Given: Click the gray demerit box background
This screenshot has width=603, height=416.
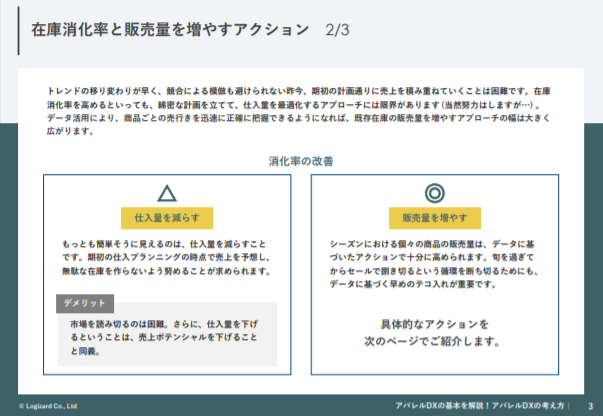Looking at the screenshot, I should (x=250, y=358).
